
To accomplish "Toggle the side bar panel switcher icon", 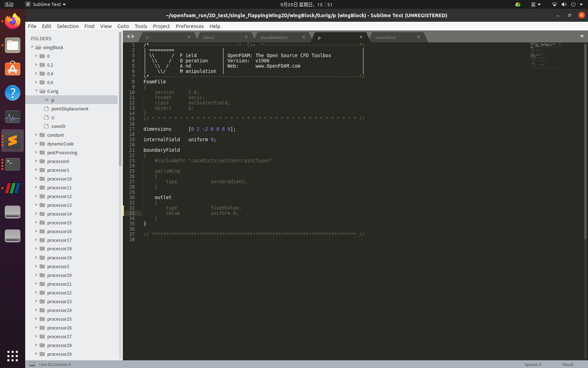I will tap(32, 364).
